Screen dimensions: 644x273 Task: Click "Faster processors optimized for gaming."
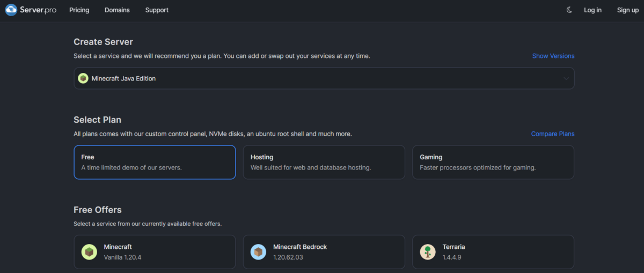click(x=478, y=167)
